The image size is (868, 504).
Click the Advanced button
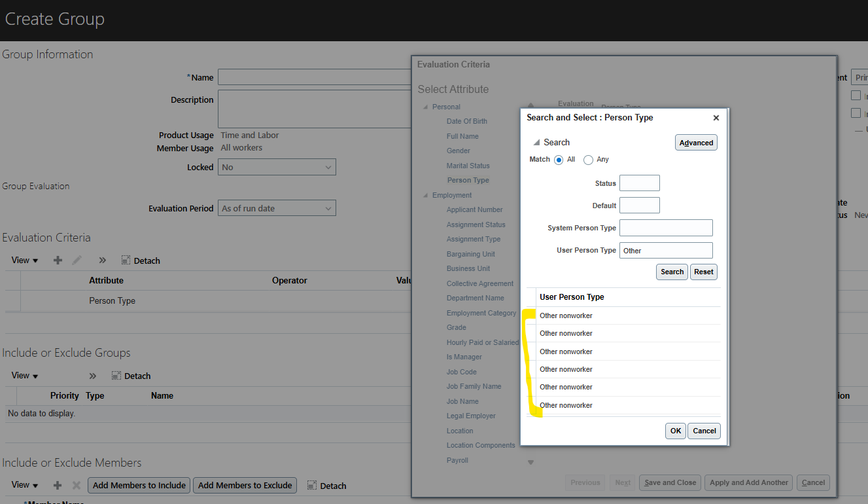(x=696, y=143)
